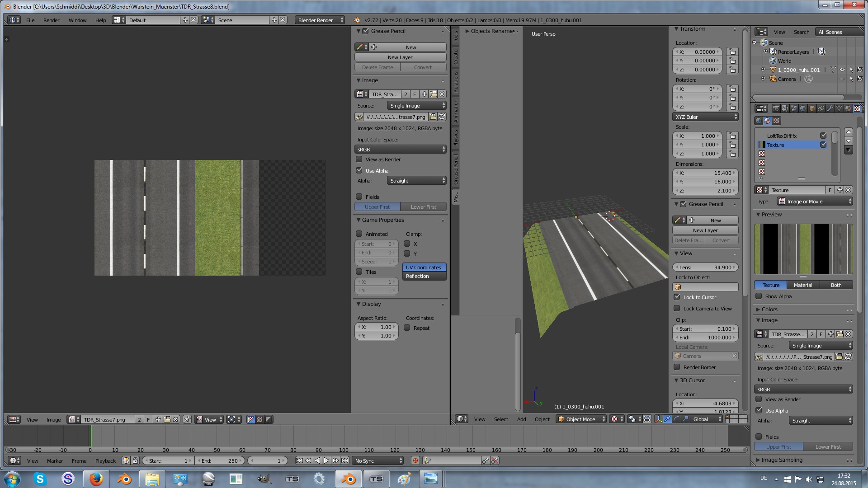Screen dimensions: 868x488
Task: Click the play animation button
Action: coord(326,460)
